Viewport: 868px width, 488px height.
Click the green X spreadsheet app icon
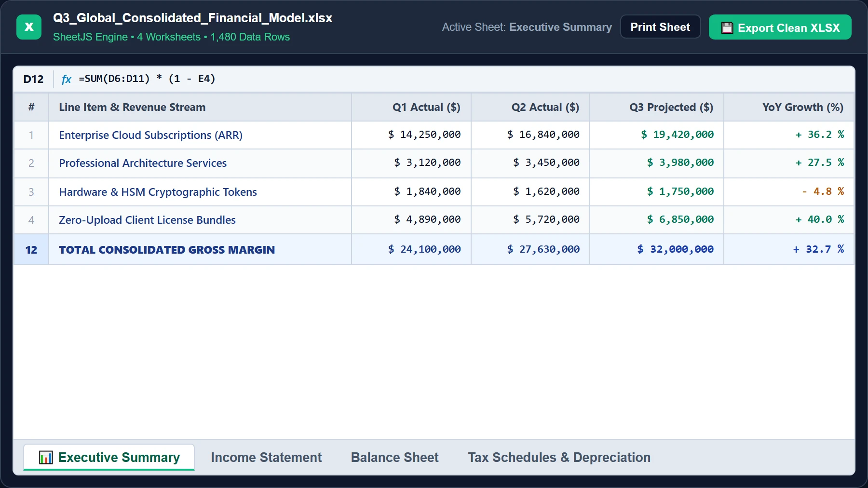click(x=29, y=27)
